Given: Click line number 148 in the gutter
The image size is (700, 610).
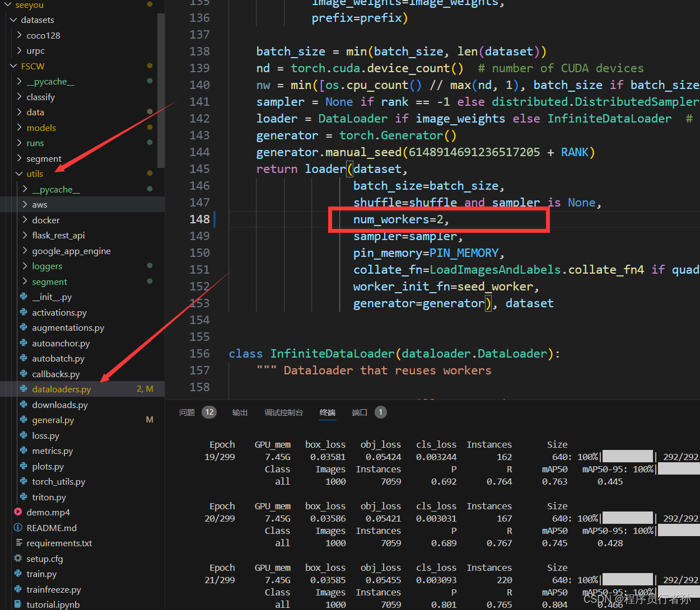Looking at the screenshot, I should coord(199,219).
